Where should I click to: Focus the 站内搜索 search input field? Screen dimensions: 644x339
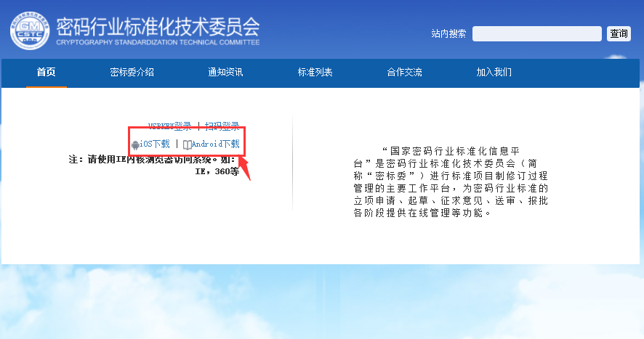[537, 33]
